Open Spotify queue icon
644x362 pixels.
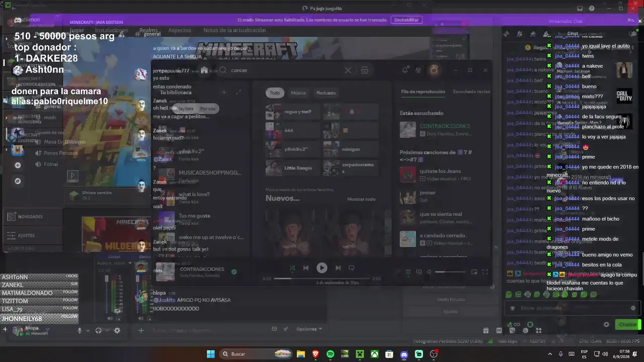(409, 272)
